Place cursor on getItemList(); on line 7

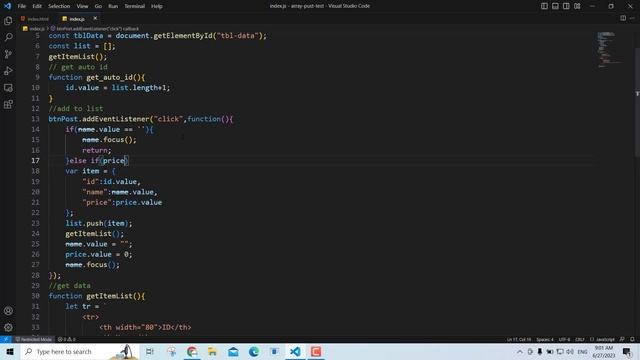(78, 56)
